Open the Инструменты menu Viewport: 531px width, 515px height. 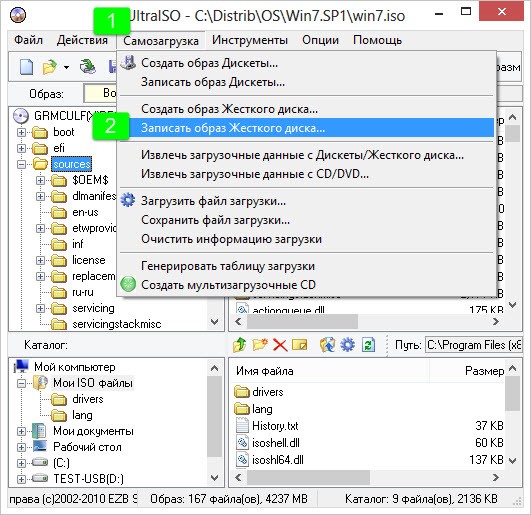(x=250, y=40)
